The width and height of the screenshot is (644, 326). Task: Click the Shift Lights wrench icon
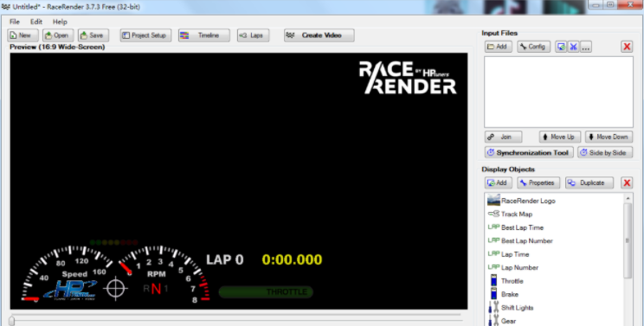(x=493, y=308)
